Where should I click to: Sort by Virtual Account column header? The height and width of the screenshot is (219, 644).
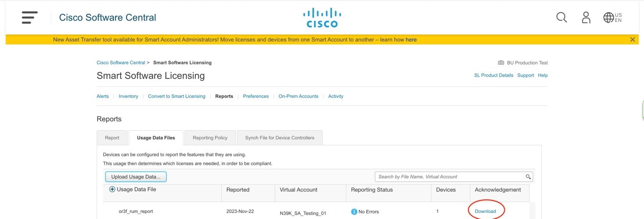[298, 190]
